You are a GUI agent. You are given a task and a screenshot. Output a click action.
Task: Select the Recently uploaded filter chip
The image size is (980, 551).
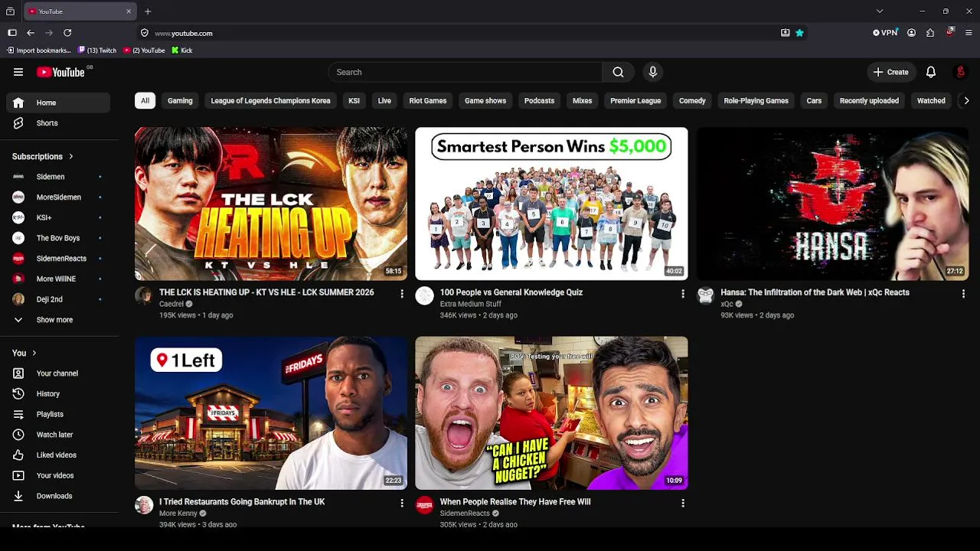(x=869, y=100)
